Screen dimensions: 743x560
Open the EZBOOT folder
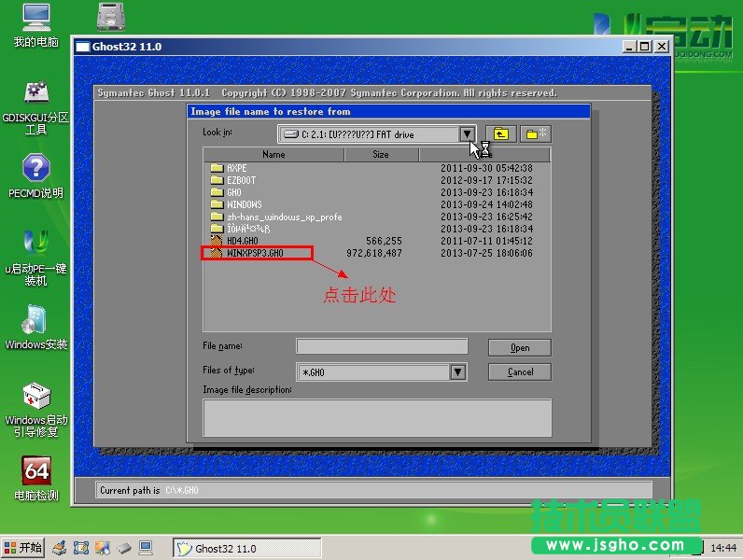(x=241, y=180)
